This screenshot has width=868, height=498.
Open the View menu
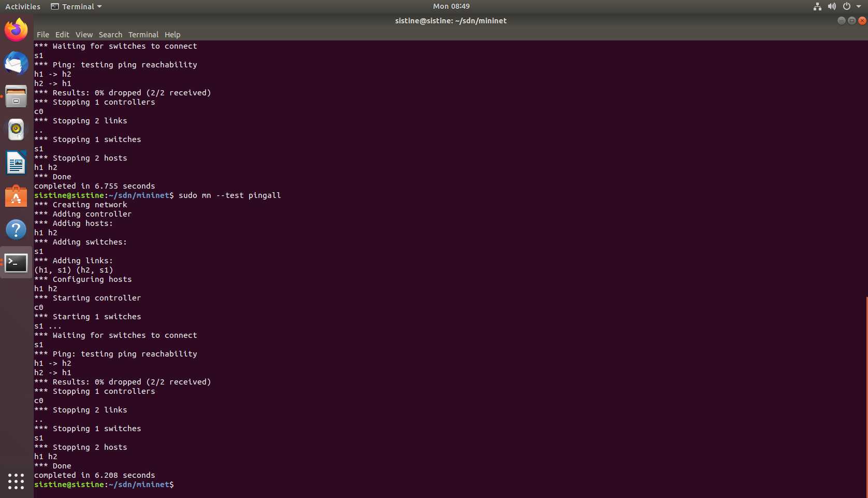(84, 35)
